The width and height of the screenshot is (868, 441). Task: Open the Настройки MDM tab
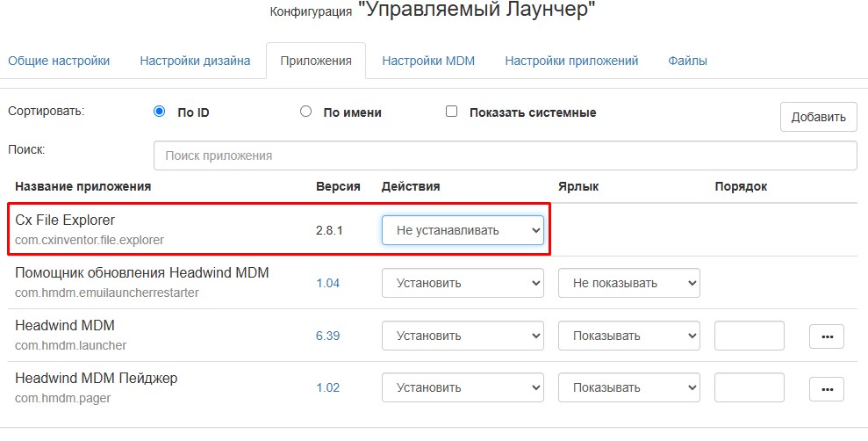coord(428,61)
